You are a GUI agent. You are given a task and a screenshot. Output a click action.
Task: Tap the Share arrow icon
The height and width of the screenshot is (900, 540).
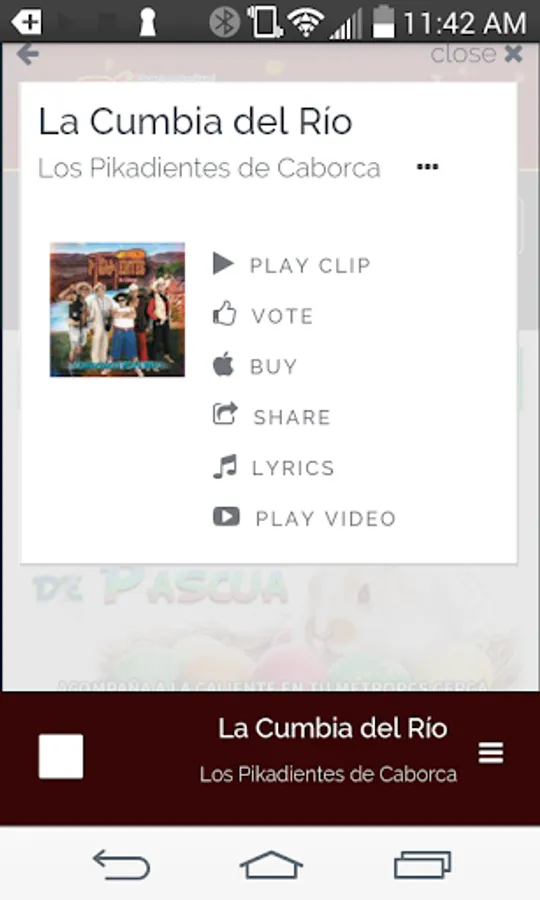pyautogui.click(x=225, y=413)
